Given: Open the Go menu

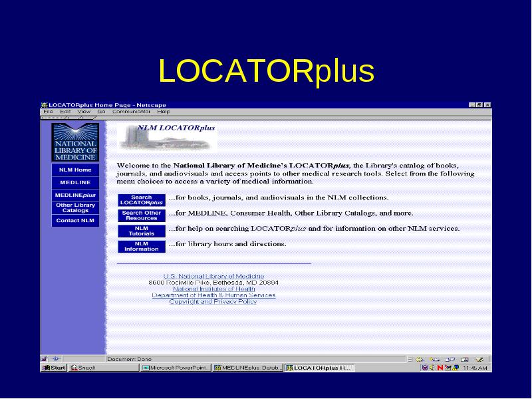Looking at the screenshot, I should point(101,112).
